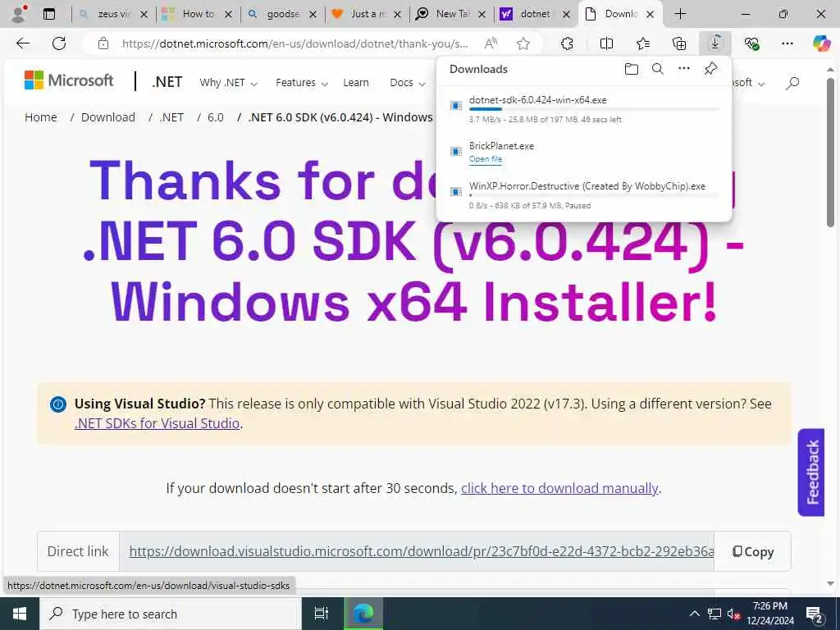Click the Home breadcrumb
This screenshot has height=630, width=840.
[41, 116]
